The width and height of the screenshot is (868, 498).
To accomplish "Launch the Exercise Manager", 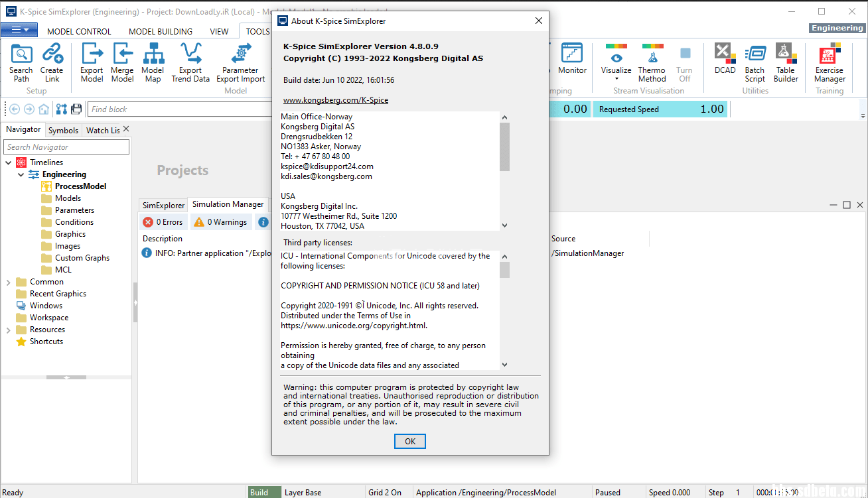I will pyautogui.click(x=830, y=62).
